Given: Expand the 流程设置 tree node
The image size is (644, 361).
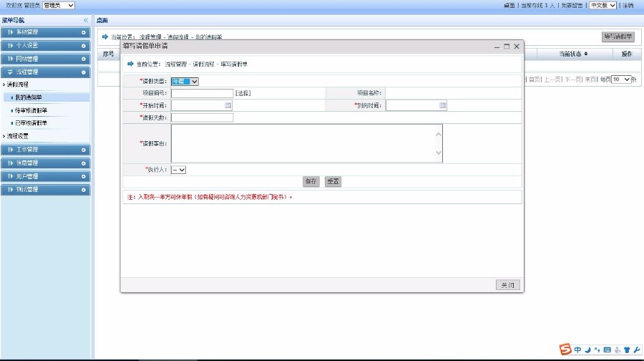Looking at the screenshot, I should 16,136.
